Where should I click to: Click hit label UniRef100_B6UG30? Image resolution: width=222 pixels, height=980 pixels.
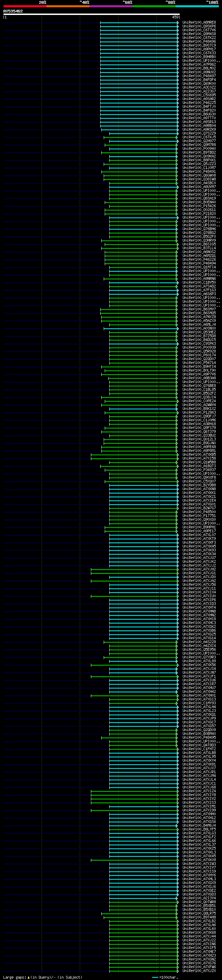199,114
